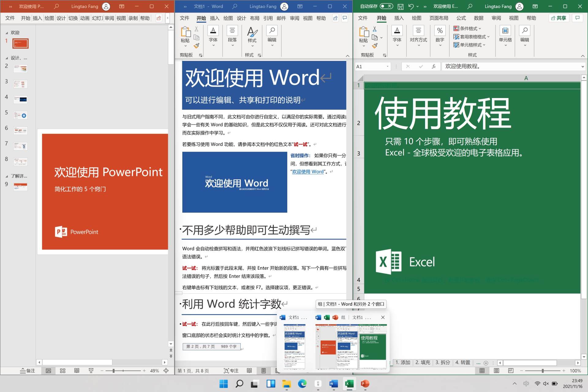
Task: Open the 引用 references tab in Word
Action: click(x=268, y=18)
